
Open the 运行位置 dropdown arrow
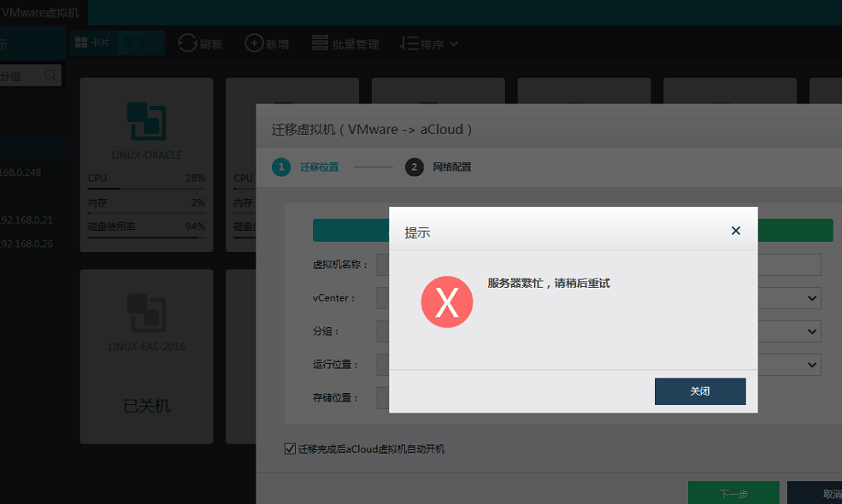(x=812, y=365)
